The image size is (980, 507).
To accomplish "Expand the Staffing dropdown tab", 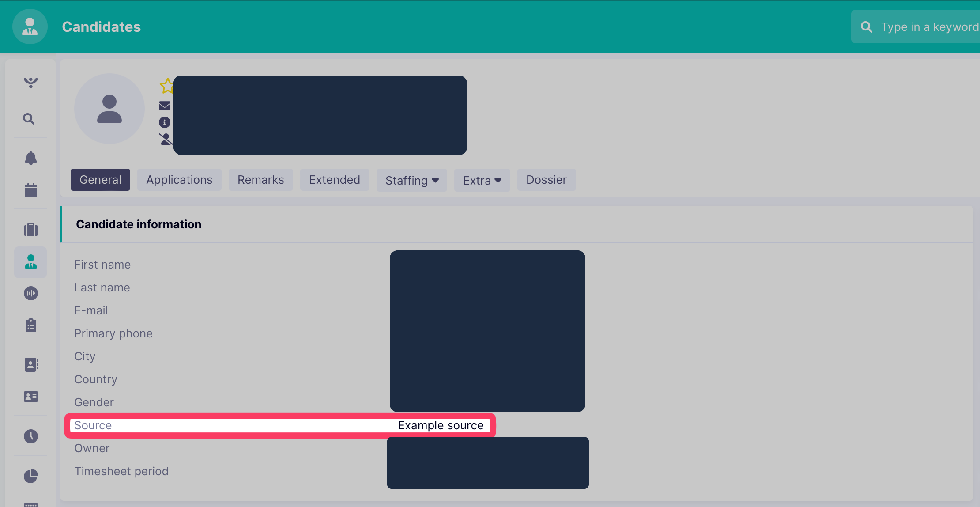I will click(x=411, y=180).
